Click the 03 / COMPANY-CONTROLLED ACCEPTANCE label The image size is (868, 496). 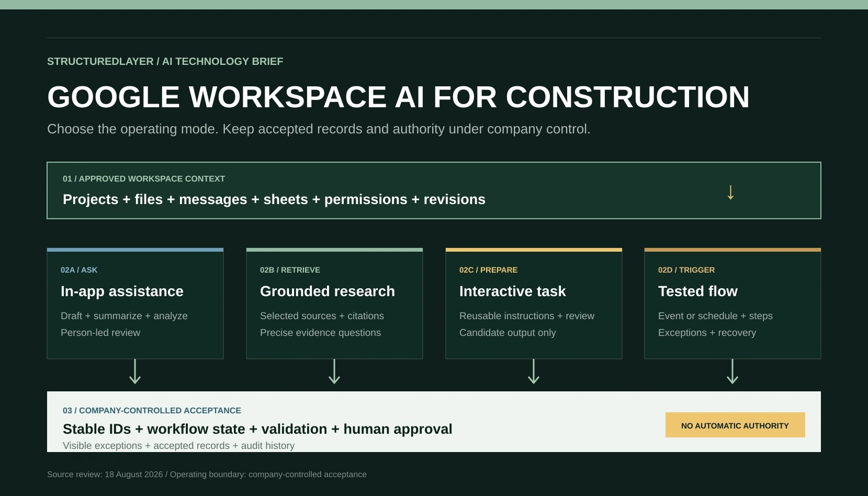tap(152, 411)
